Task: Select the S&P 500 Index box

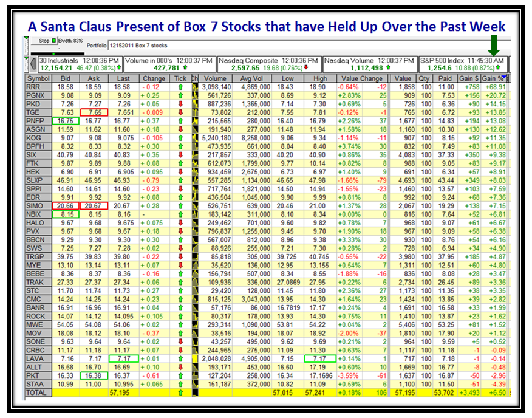Action: point(463,64)
